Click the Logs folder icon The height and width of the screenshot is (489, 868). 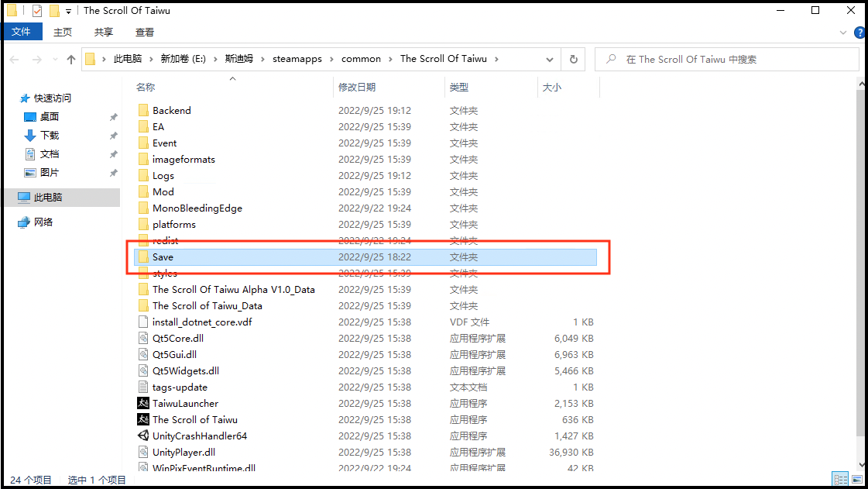(143, 176)
